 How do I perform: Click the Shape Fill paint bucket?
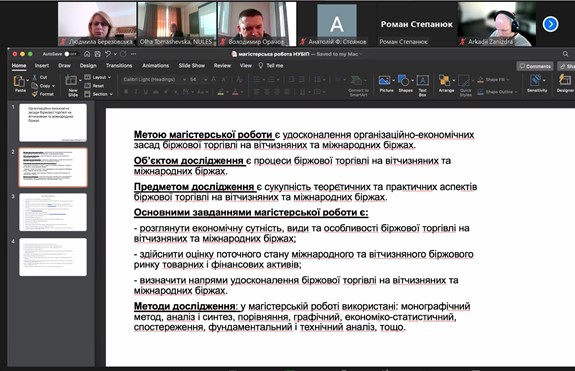coord(480,80)
